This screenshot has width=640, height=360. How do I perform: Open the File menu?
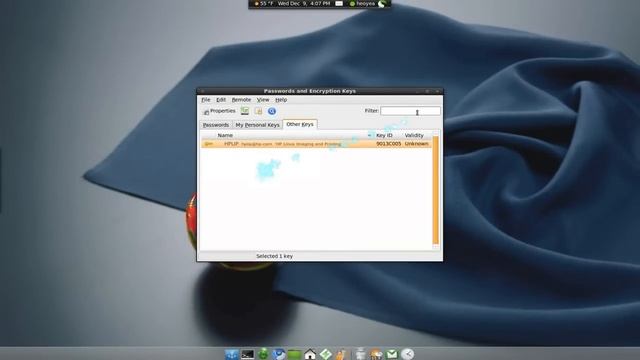(x=206, y=100)
